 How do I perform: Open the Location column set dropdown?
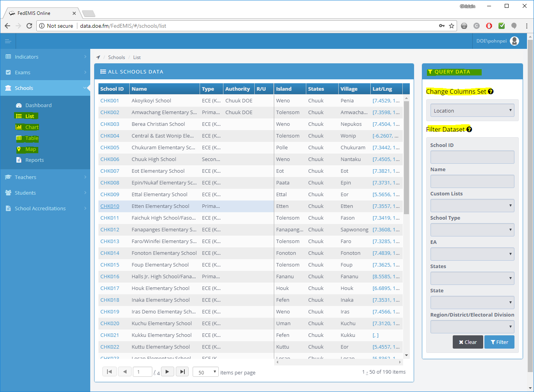point(472,111)
